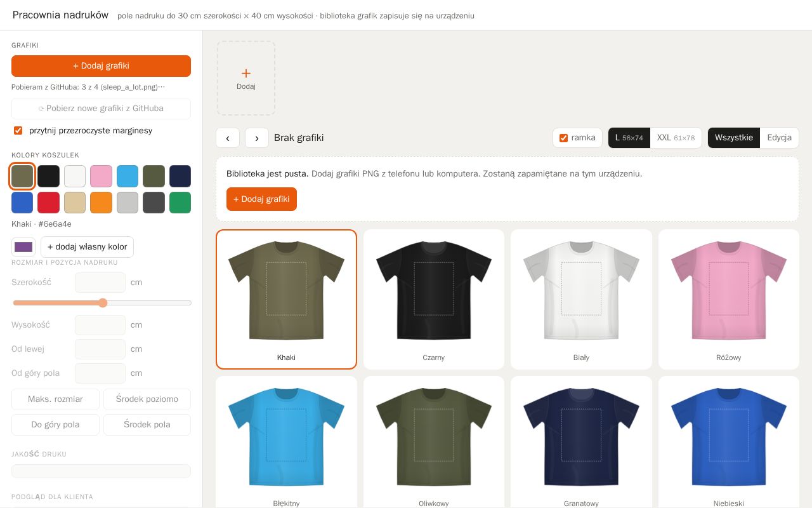Click the print width slider handle

(103, 303)
